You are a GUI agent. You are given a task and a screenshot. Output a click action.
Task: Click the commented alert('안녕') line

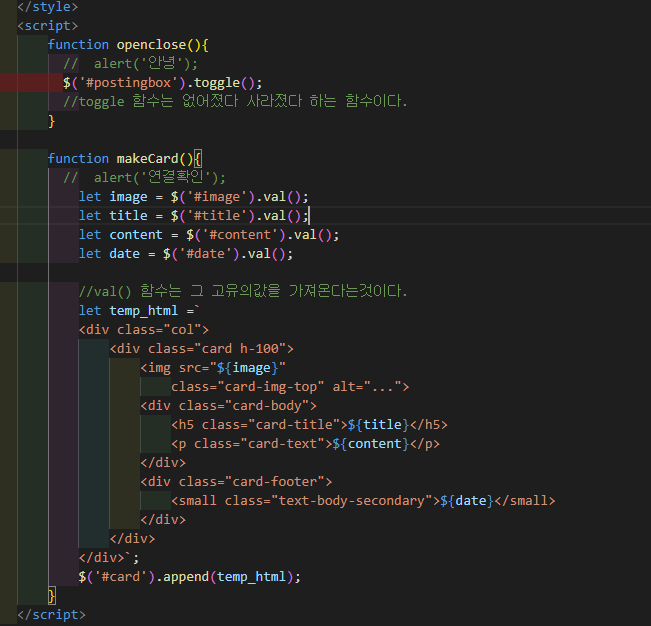tap(130, 64)
